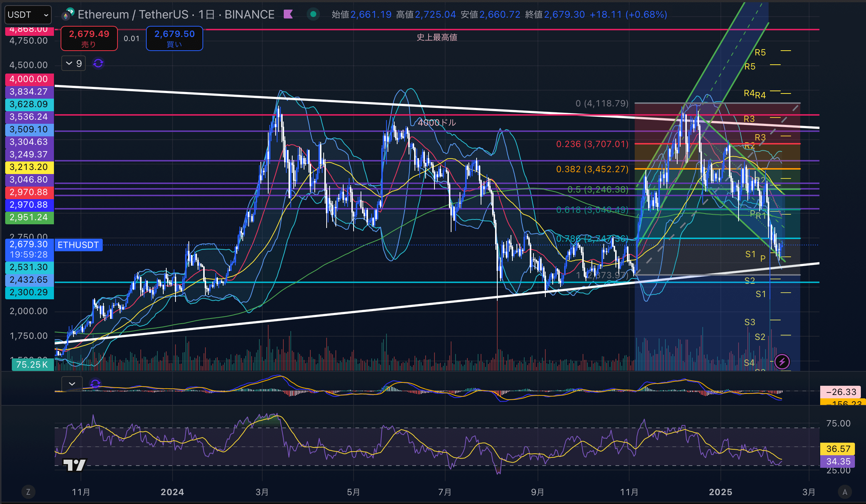Click the green market status dot
Viewport: 866px width, 504px height.
tap(313, 14)
